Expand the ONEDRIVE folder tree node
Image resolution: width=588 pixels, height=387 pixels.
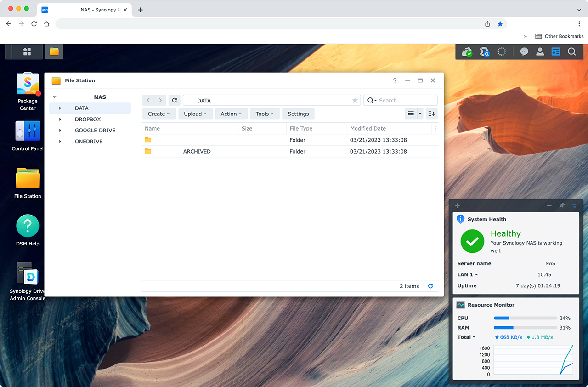[x=60, y=142]
